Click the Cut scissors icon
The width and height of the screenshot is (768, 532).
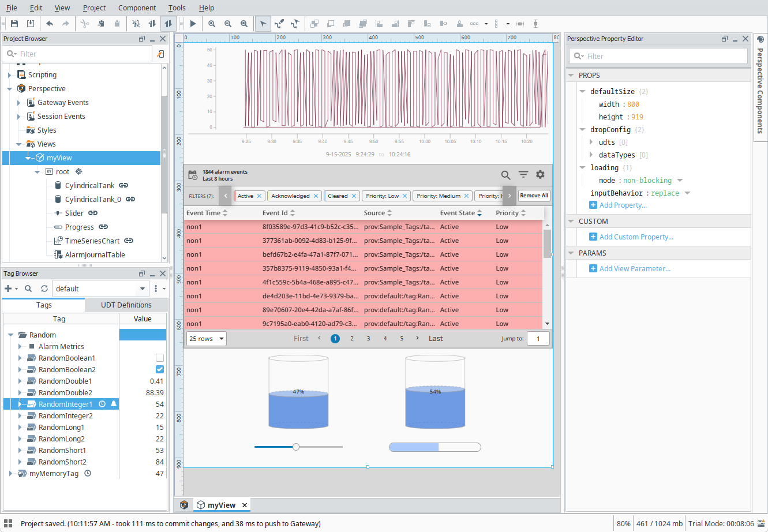coord(85,24)
